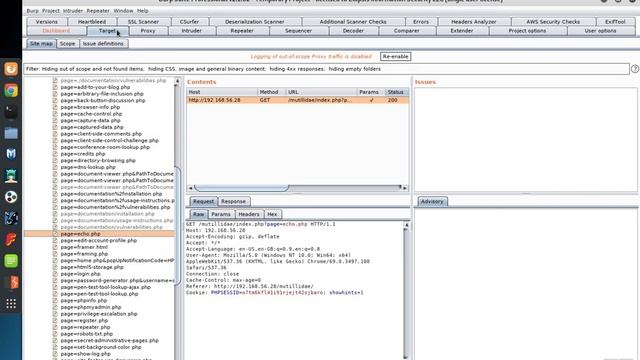The height and width of the screenshot is (360, 640).
Task: Select page=login.php in site map
Action: pyautogui.click(x=80, y=274)
